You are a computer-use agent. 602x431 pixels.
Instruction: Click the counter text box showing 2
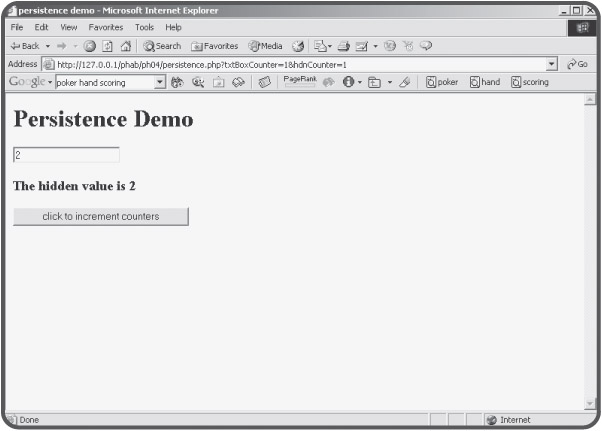(x=66, y=155)
